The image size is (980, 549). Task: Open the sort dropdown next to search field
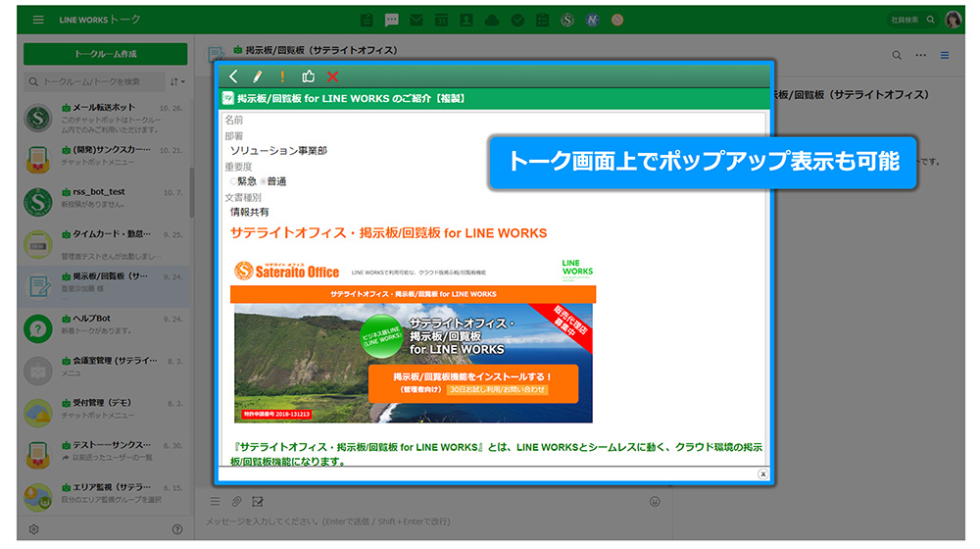coord(177,82)
